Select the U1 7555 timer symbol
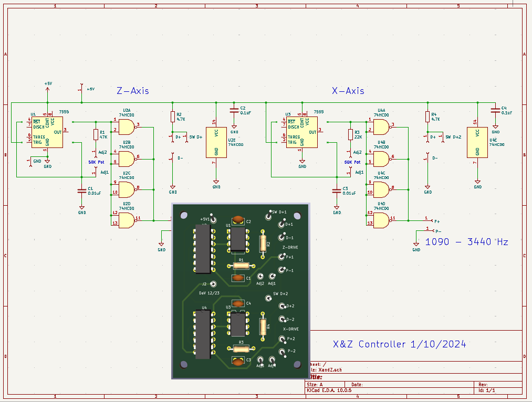This screenshot has width=532, height=402. [x=47, y=132]
